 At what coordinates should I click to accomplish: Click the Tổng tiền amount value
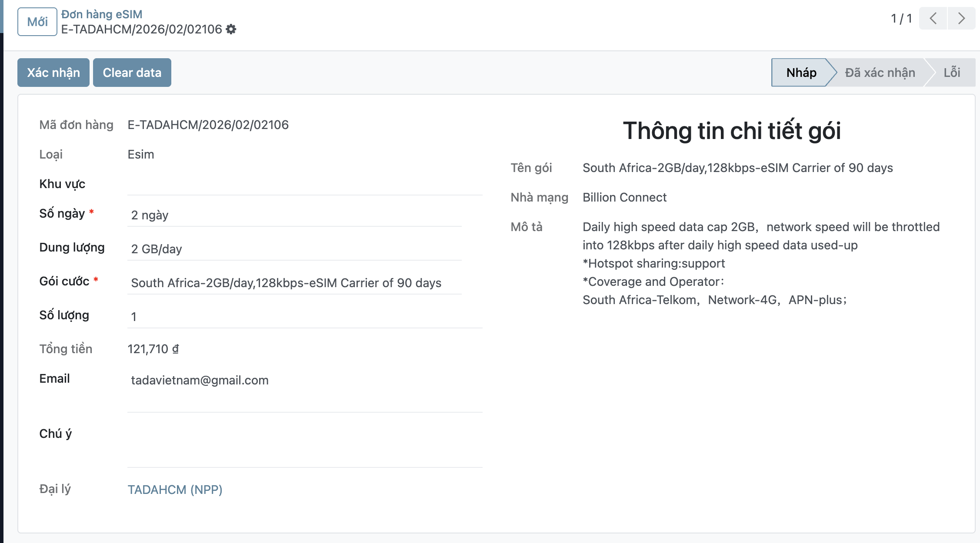[x=153, y=349]
